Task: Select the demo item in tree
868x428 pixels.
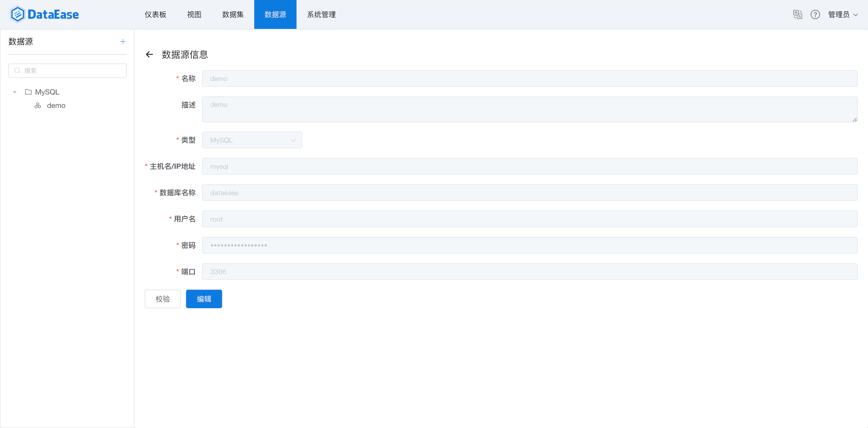Action: point(56,105)
